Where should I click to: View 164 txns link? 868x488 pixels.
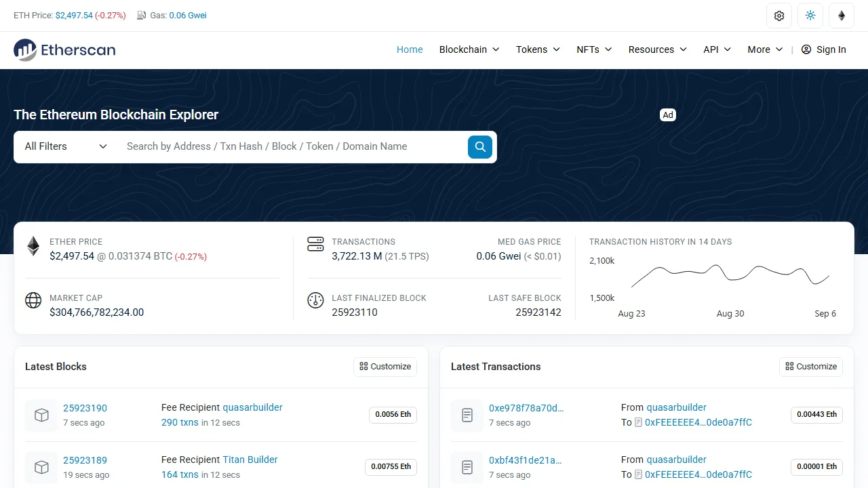pos(180,474)
